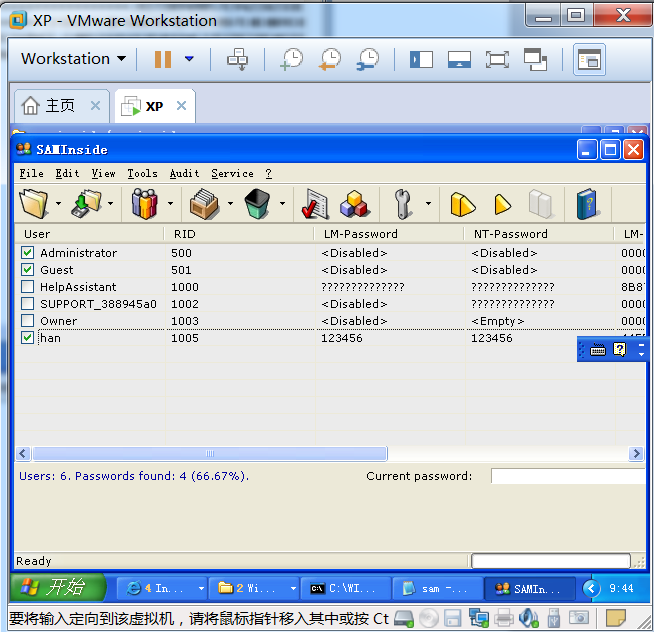Click the SAMIn... taskbar button
654x632 pixels.
pos(530,589)
